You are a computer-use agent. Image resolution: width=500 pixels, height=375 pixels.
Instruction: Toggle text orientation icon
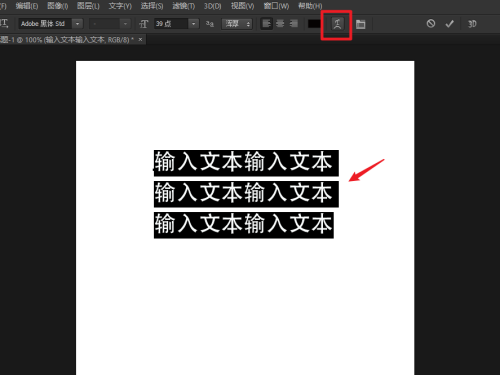click(x=4, y=24)
